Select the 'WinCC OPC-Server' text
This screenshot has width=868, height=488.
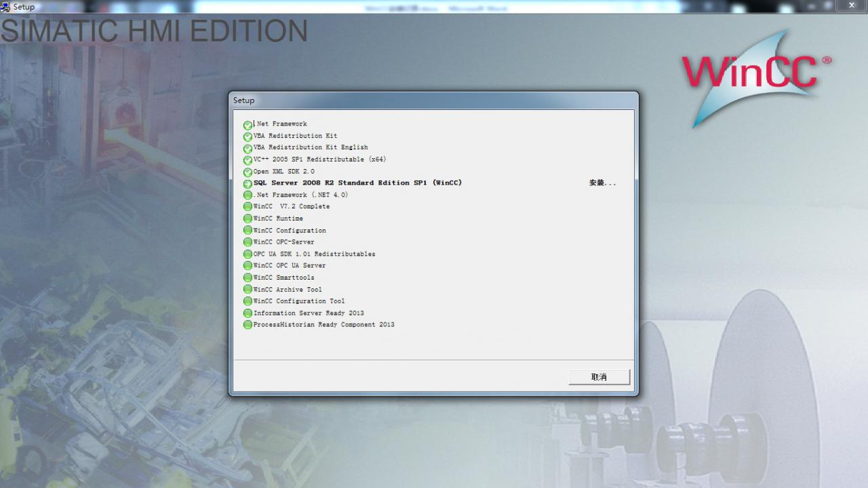pyautogui.click(x=284, y=242)
